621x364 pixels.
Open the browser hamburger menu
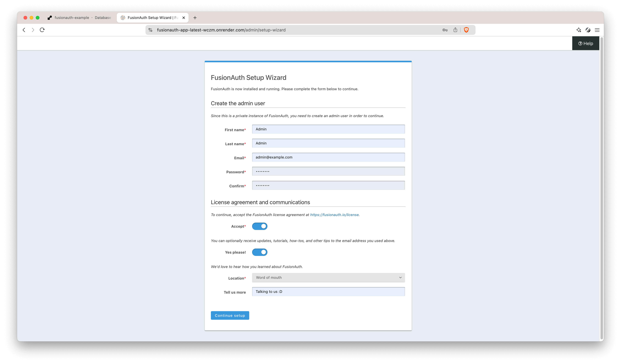[597, 30]
